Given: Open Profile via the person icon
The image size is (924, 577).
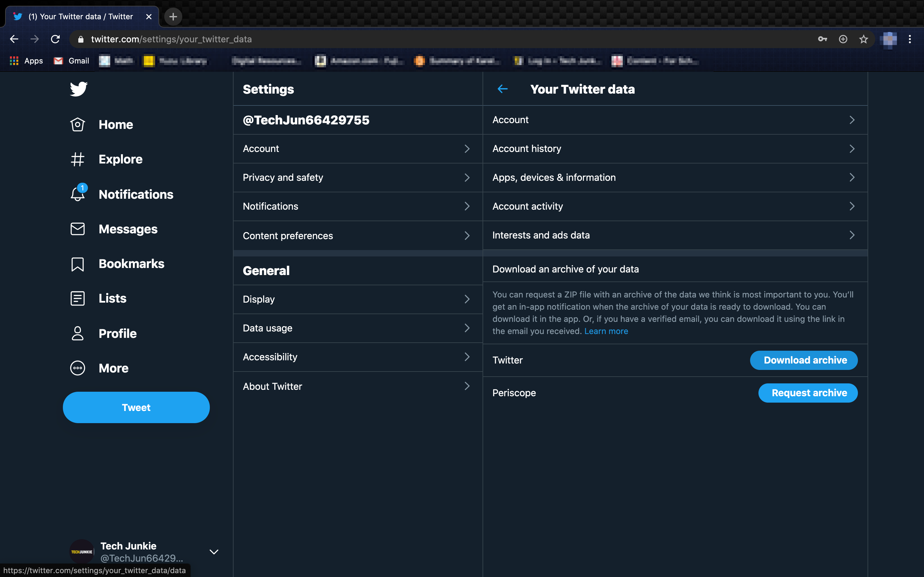Looking at the screenshot, I should (x=78, y=333).
